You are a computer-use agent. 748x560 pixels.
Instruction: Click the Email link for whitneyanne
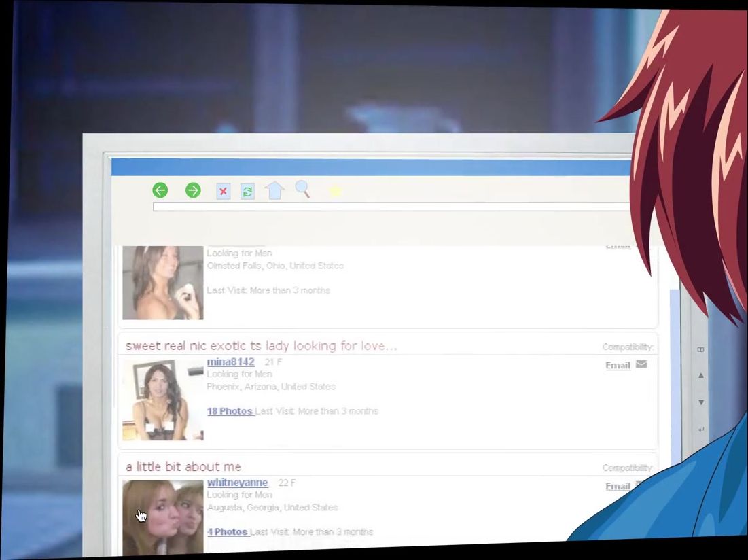618,487
